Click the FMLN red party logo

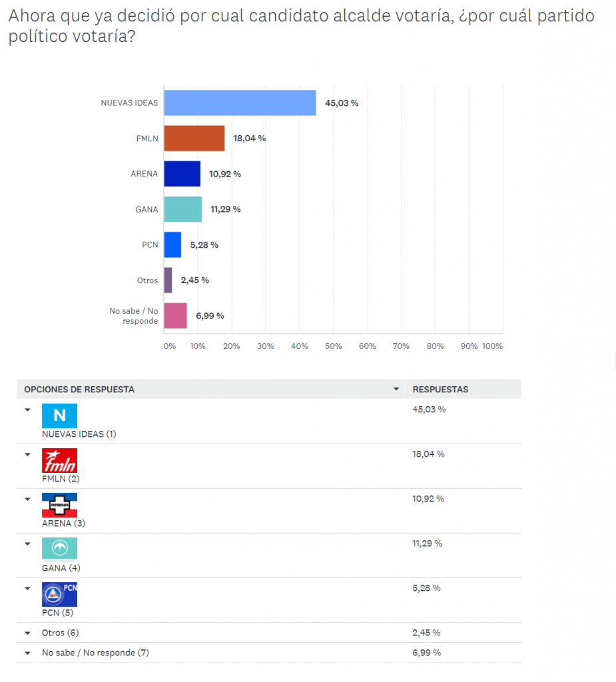point(59,461)
